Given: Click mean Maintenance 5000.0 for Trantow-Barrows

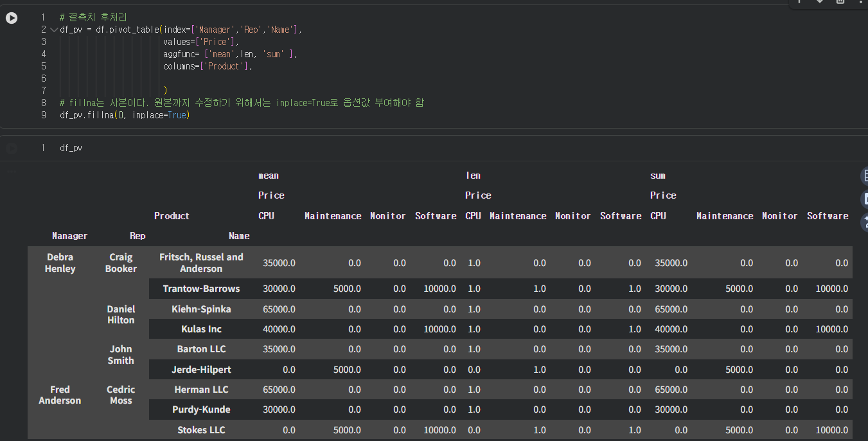Looking at the screenshot, I should pyautogui.click(x=347, y=289).
